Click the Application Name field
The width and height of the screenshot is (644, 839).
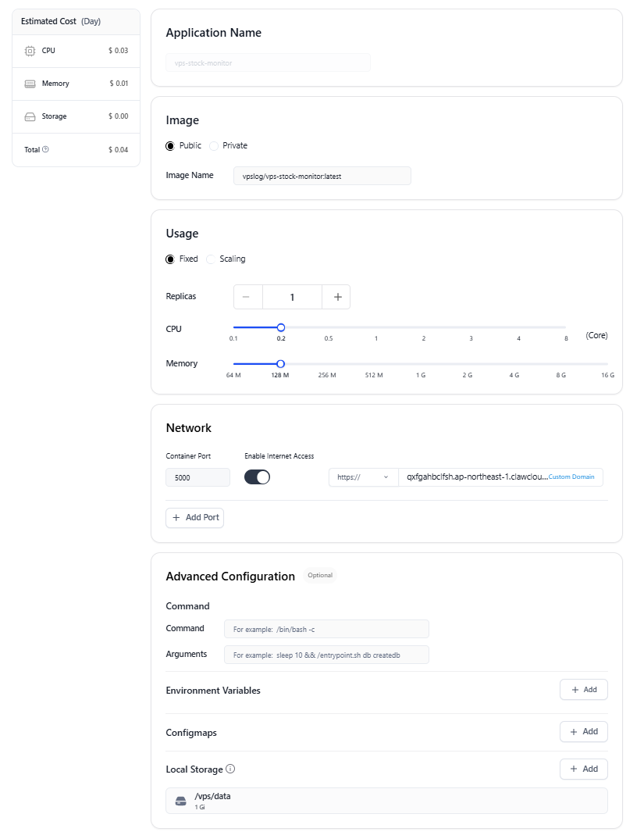[268, 62]
